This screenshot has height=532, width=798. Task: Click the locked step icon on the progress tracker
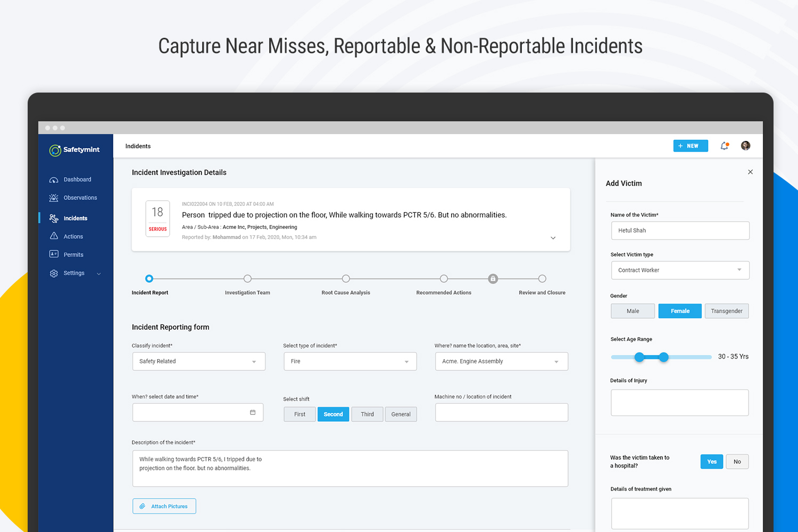click(493, 279)
